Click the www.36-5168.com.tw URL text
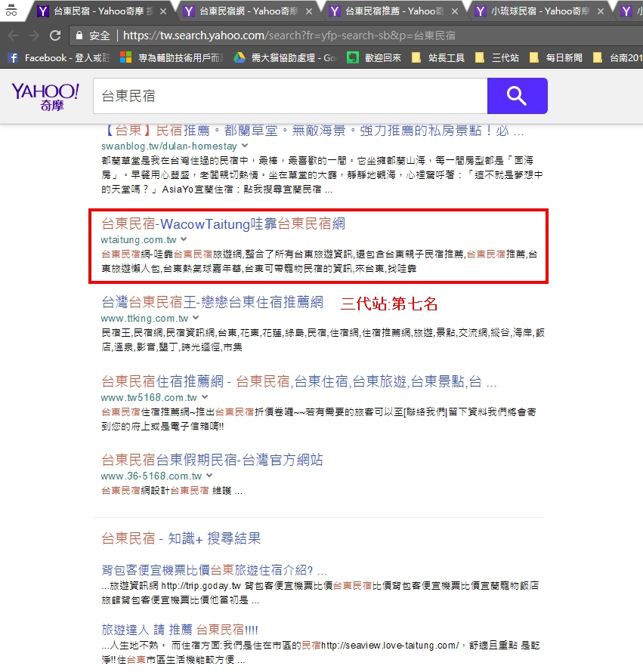The width and height of the screenshot is (643, 672). pyautogui.click(x=151, y=476)
